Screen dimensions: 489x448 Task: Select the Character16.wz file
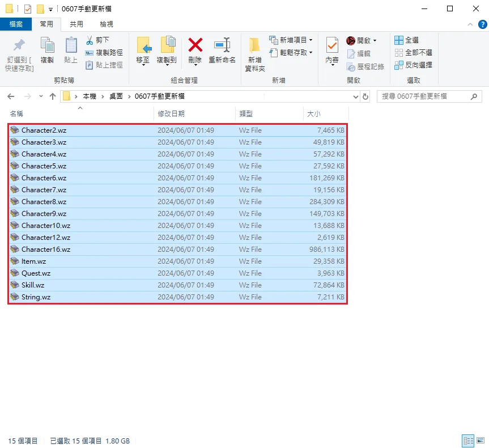click(x=46, y=250)
